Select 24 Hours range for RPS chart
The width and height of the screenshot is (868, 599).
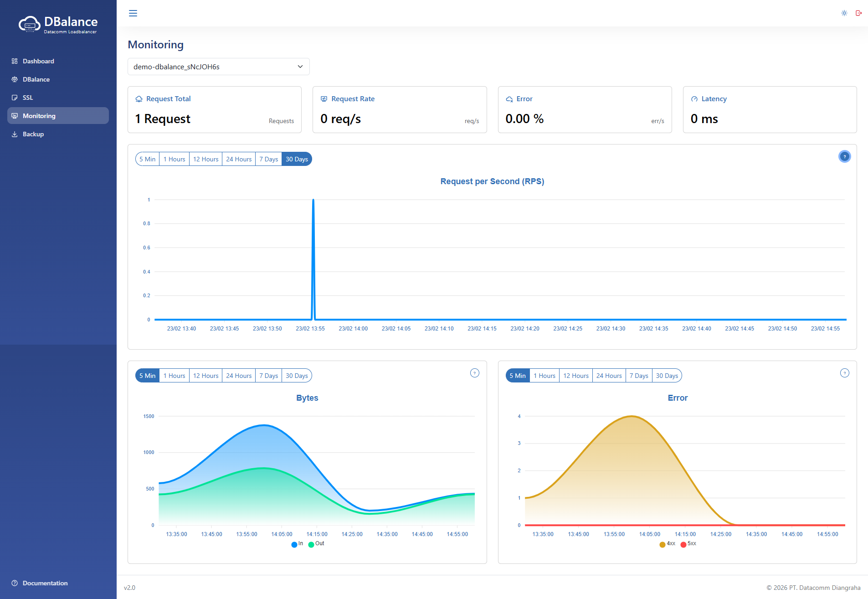click(x=239, y=159)
